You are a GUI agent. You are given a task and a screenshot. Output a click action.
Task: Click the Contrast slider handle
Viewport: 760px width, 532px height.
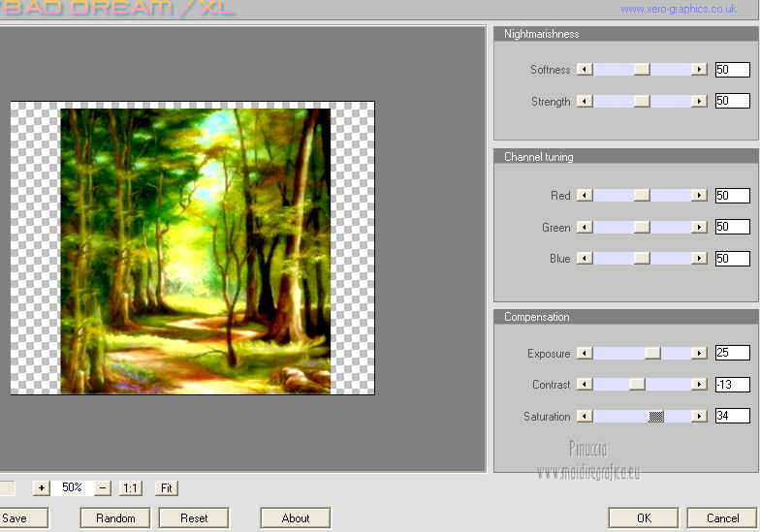(638, 384)
